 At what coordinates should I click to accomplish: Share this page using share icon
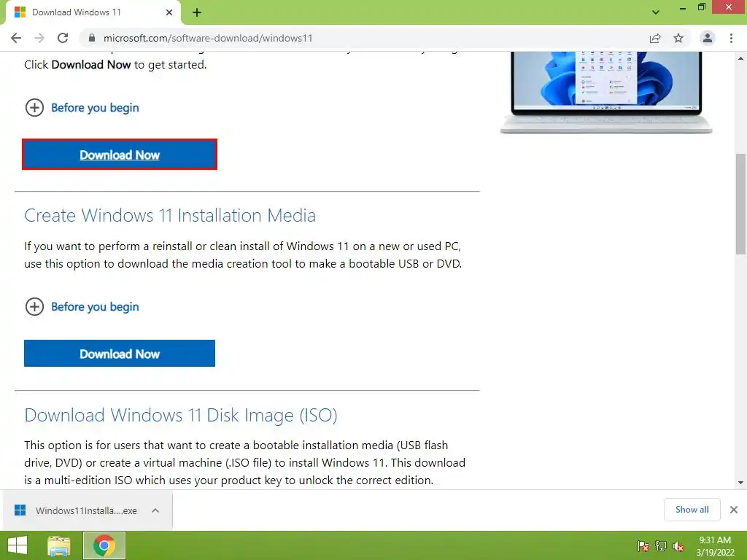click(x=655, y=38)
